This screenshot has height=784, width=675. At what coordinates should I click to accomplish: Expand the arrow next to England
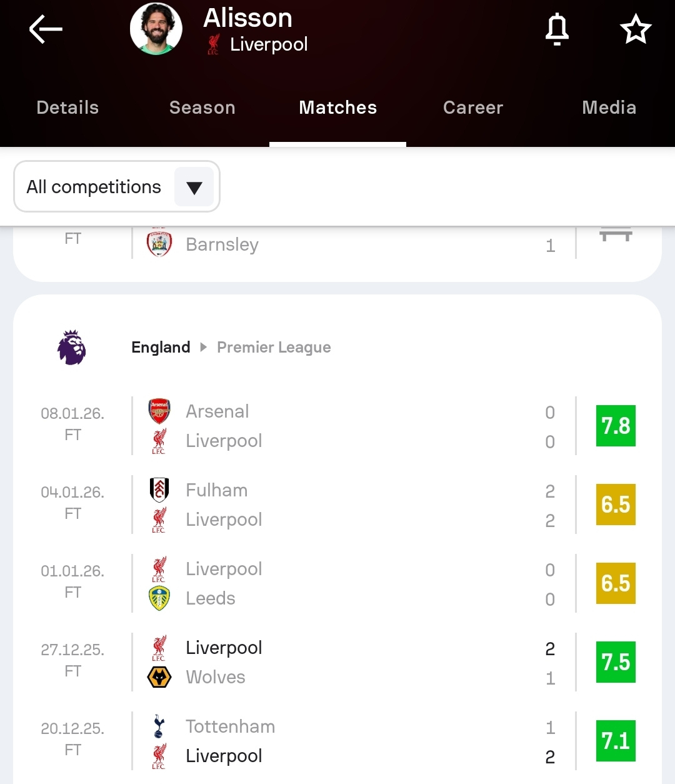pos(203,348)
